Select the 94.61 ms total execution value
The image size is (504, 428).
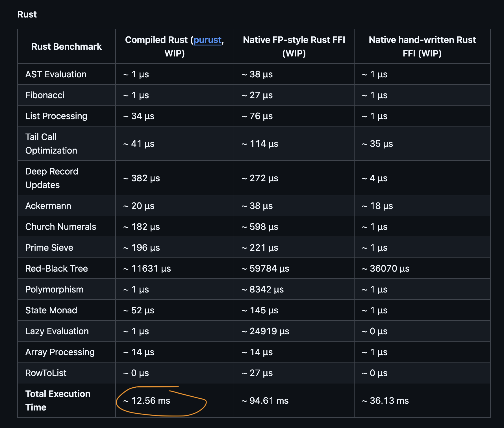coord(265,401)
